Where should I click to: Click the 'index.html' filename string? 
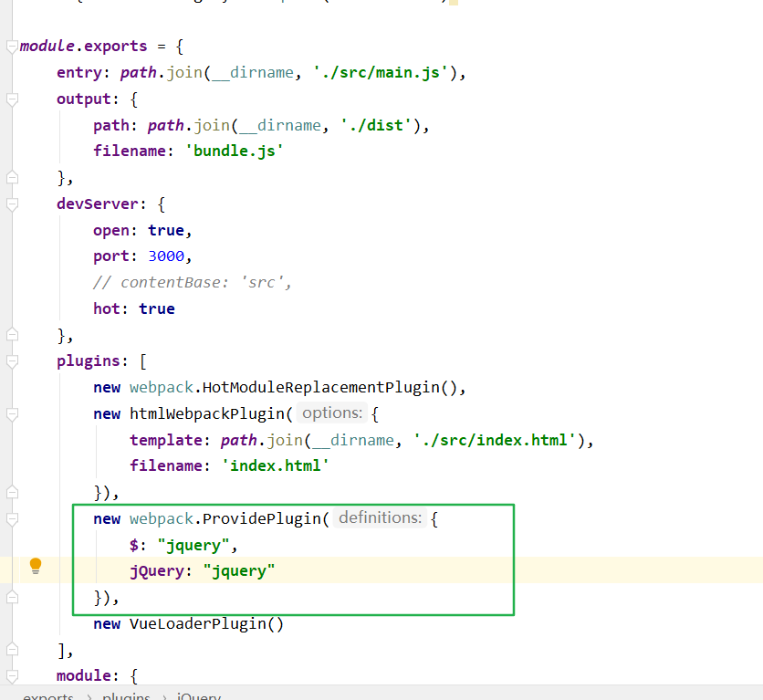(x=276, y=466)
